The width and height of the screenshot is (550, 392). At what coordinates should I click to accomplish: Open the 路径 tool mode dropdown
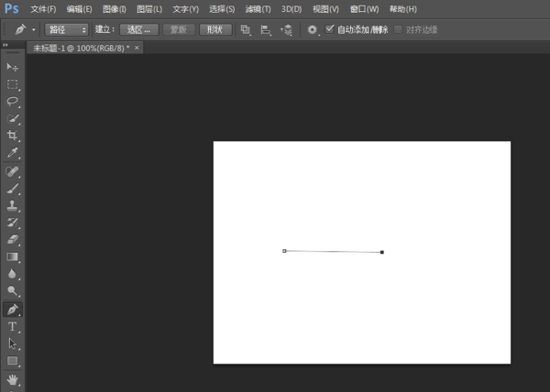[66, 30]
